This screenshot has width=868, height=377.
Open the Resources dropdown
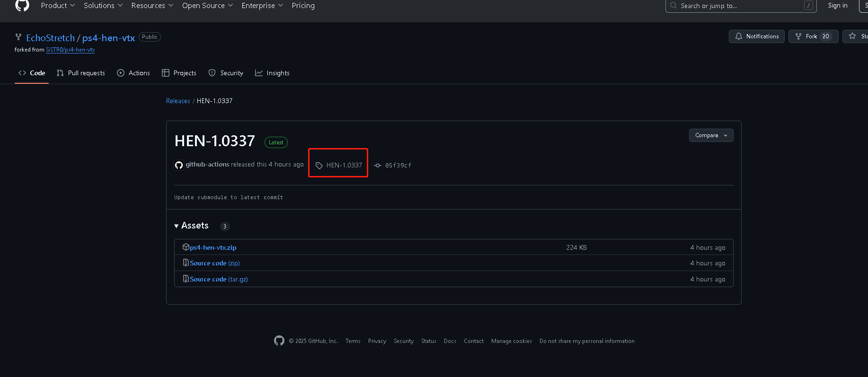click(x=152, y=6)
